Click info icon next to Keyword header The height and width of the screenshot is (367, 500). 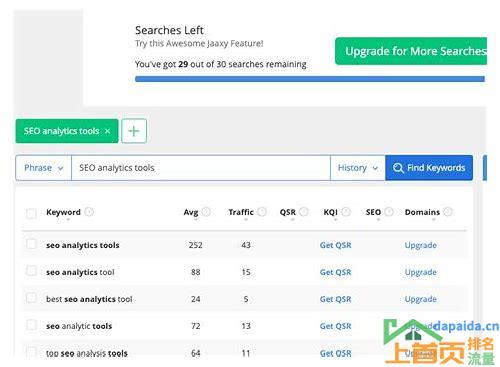point(89,212)
